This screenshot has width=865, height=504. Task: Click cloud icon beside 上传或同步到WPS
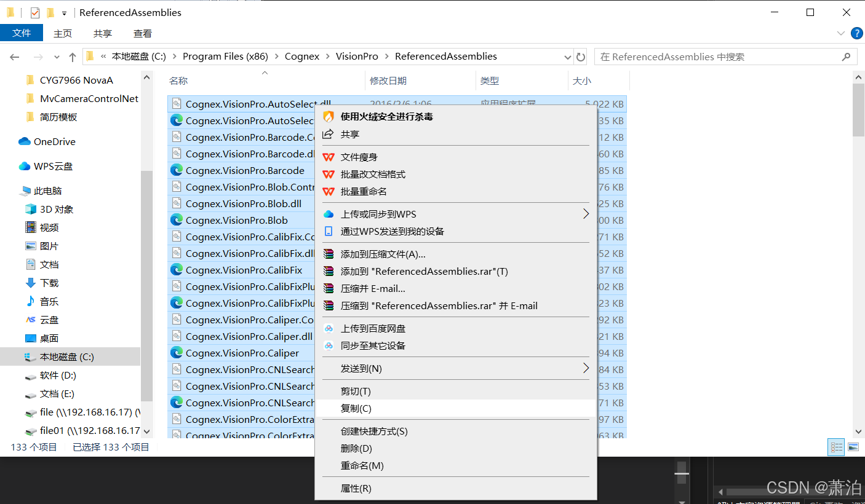(329, 215)
